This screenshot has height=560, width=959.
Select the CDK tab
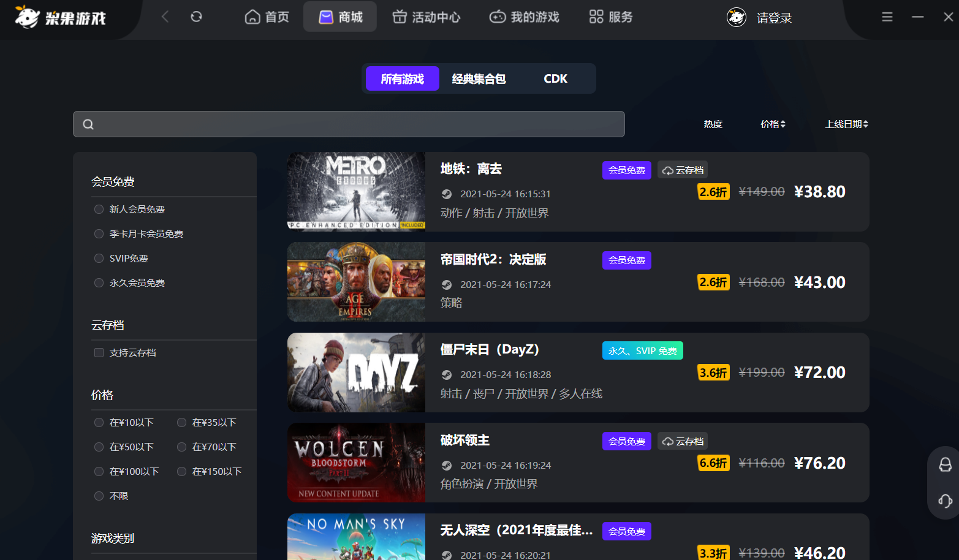click(x=556, y=78)
